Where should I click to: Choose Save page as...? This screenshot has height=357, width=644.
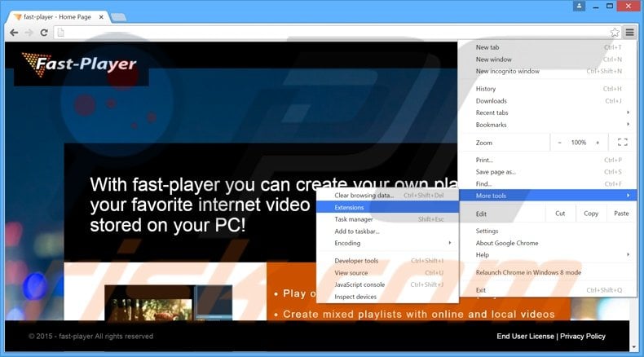(x=548, y=172)
